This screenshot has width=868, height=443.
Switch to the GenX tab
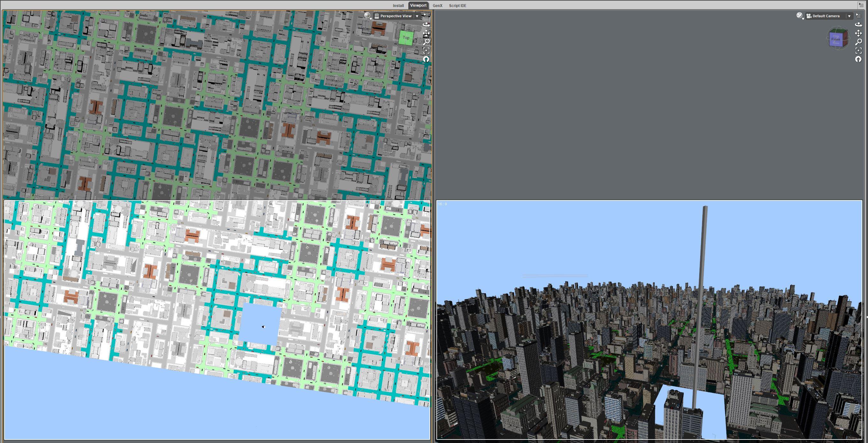[x=437, y=5]
